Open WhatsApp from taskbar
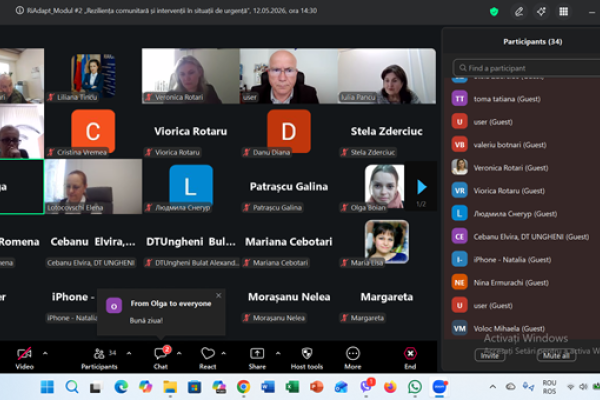Viewport: 600px width, 400px height. tap(415, 387)
